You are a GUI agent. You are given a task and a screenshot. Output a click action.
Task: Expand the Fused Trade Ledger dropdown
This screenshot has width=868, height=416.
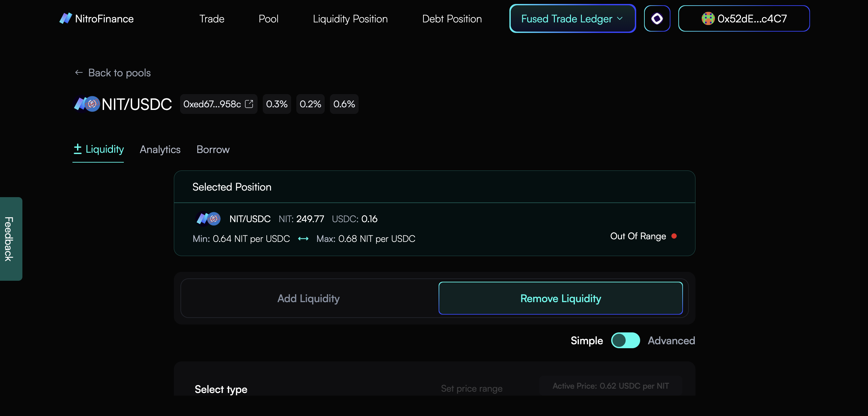tap(572, 18)
